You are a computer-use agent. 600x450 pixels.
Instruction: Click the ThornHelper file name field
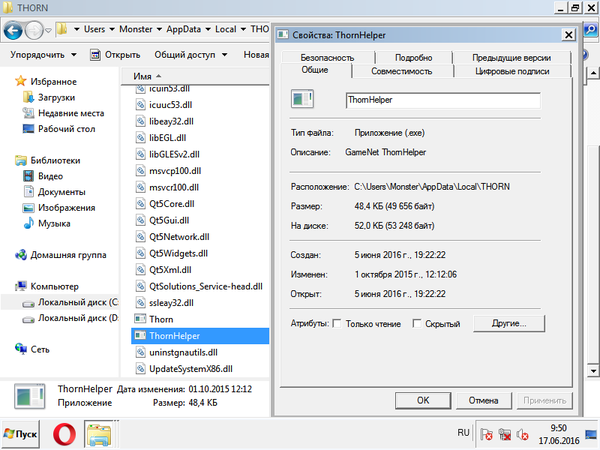[443, 100]
